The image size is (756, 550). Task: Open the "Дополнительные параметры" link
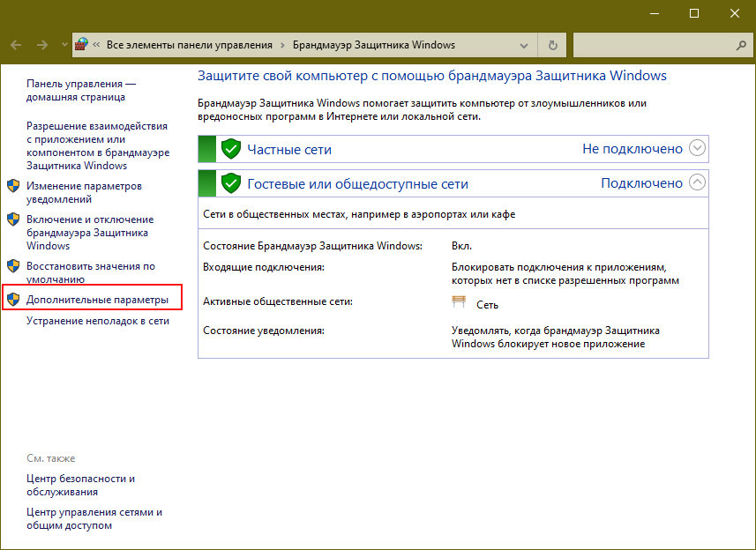click(x=97, y=301)
